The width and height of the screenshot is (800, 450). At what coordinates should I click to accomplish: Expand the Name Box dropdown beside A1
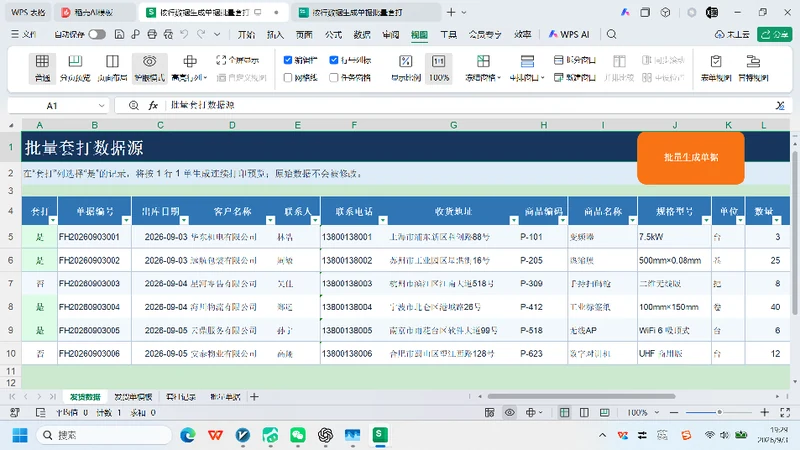tap(101, 106)
